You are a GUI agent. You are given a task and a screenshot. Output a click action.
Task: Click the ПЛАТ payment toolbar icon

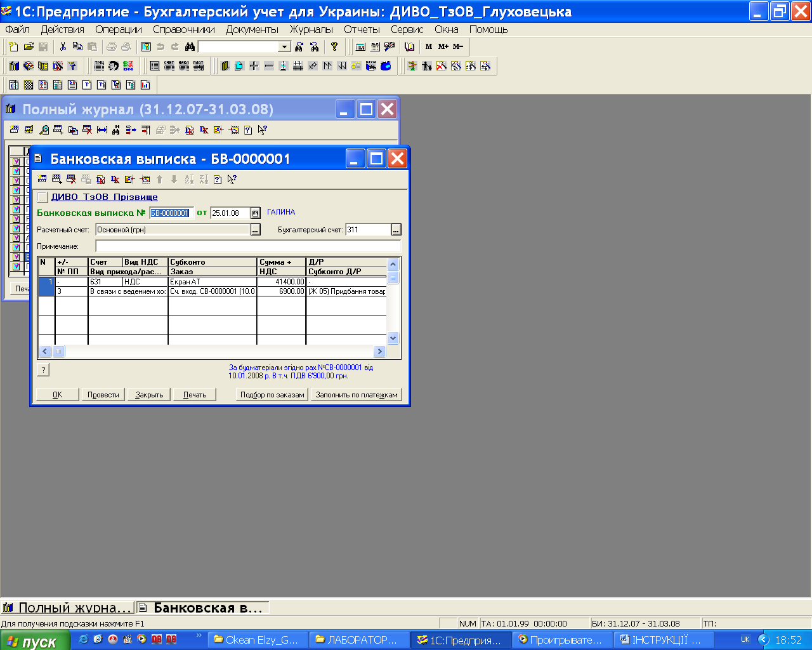[x=198, y=65]
